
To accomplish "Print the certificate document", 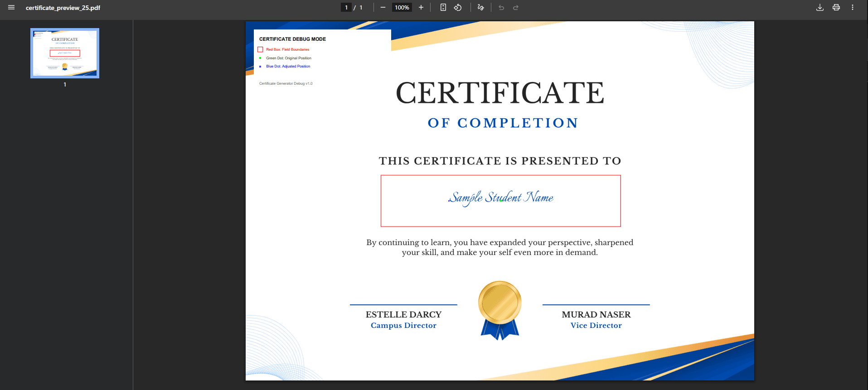I will tap(836, 7).
